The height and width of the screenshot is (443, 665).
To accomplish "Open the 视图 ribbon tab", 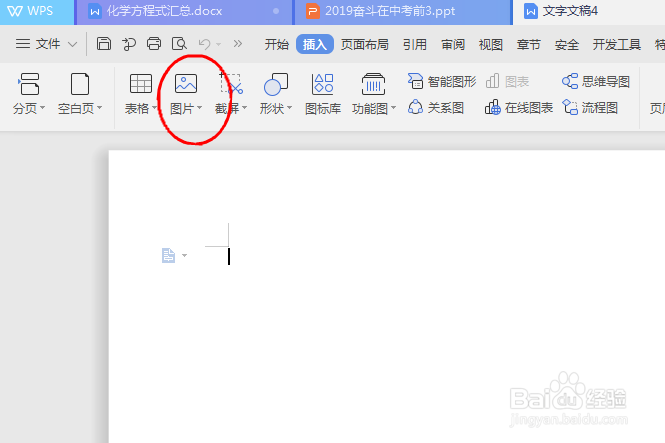I will pyautogui.click(x=491, y=45).
